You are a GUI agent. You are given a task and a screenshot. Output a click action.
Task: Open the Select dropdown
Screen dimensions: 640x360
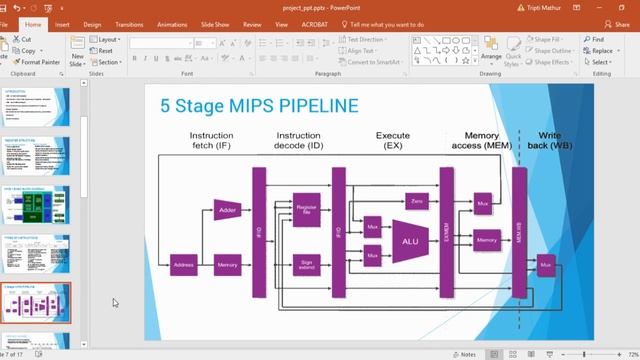(598, 62)
